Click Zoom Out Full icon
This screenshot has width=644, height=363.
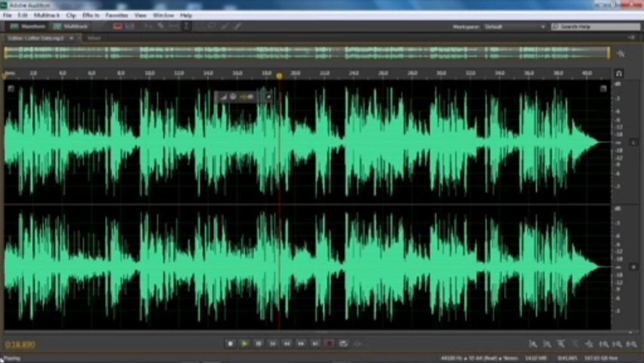click(x=589, y=344)
